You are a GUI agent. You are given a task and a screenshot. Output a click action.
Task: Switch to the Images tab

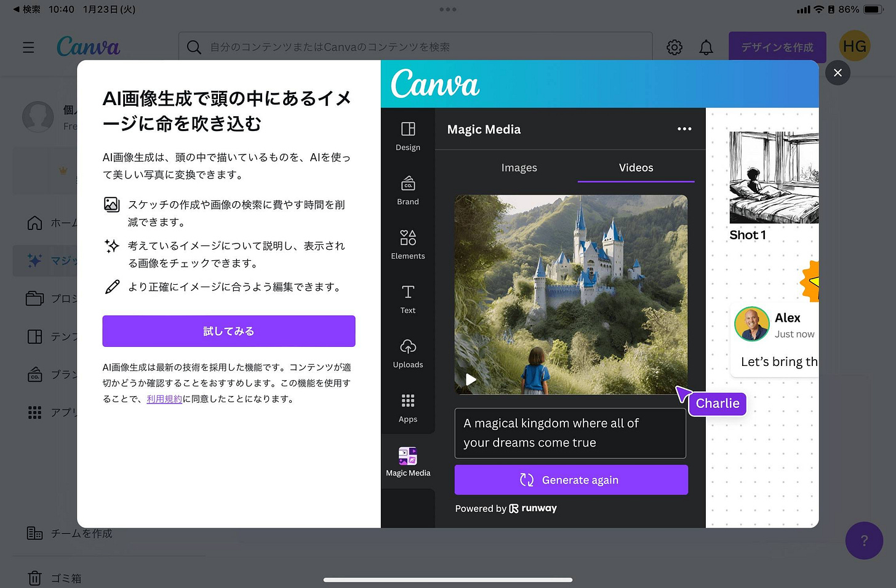519,167
